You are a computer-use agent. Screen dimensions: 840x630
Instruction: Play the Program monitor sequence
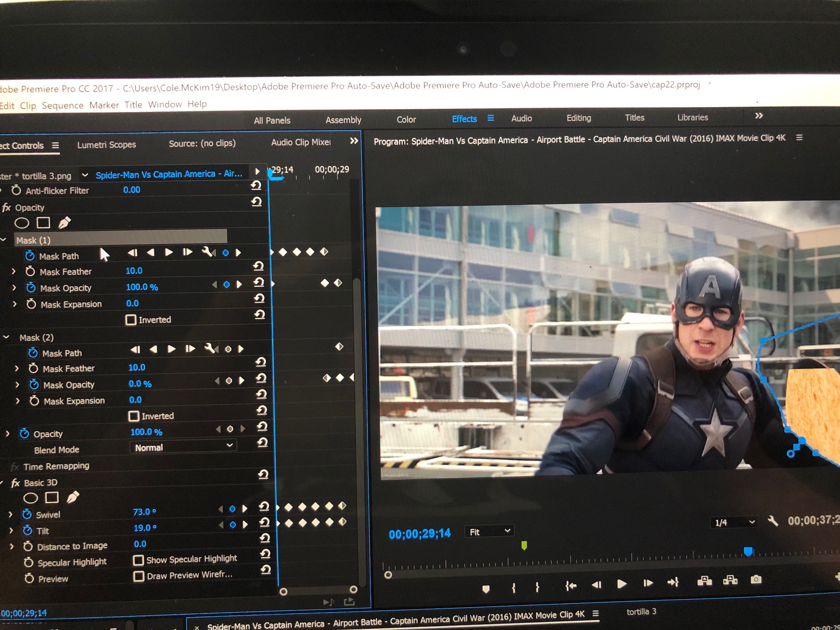pyautogui.click(x=622, y=584)
